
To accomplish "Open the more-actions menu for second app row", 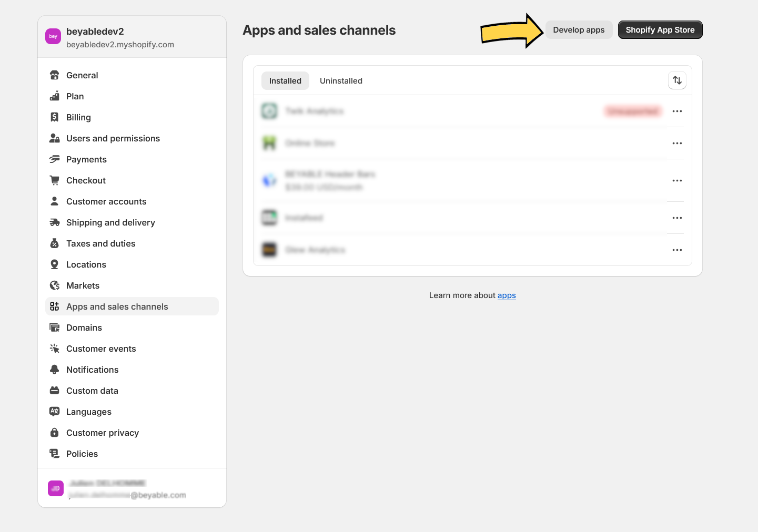I will click(x=677, y=144).
